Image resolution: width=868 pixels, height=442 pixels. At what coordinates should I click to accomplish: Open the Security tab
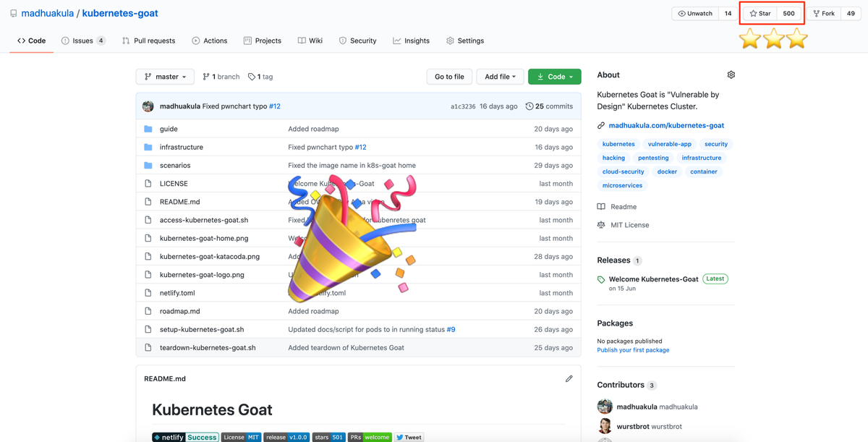coord(357,41)
